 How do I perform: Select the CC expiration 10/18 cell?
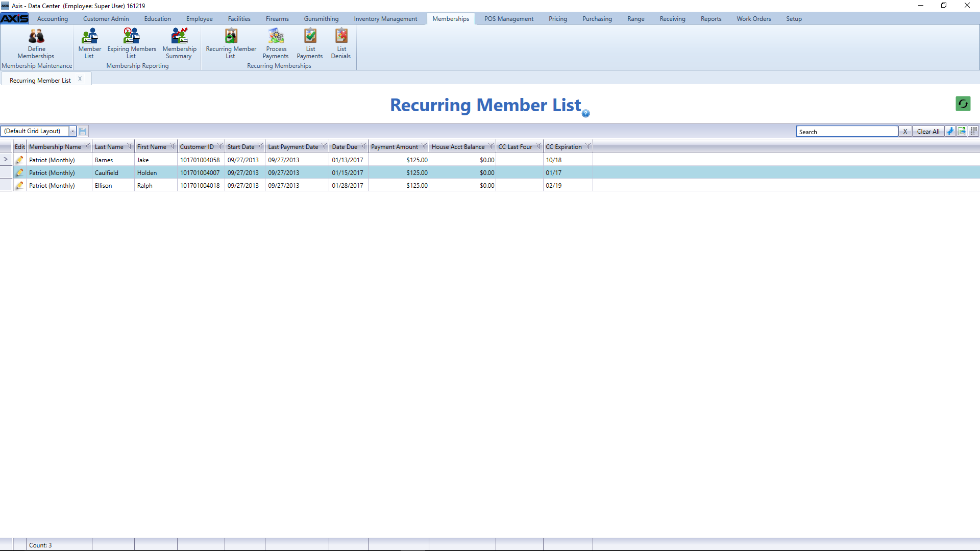pyautogui.click(x=568, y=160)
